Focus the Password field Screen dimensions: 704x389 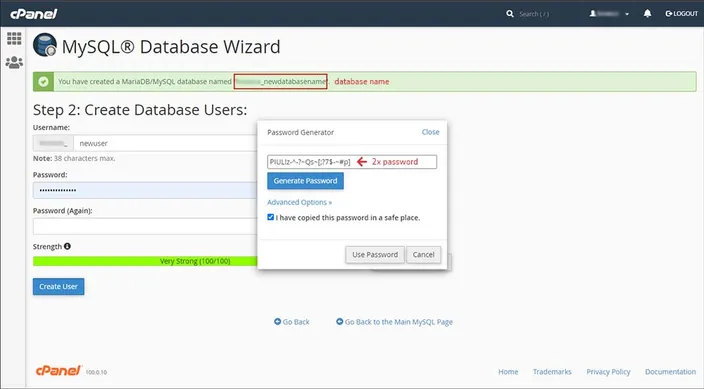click(145, 190)
